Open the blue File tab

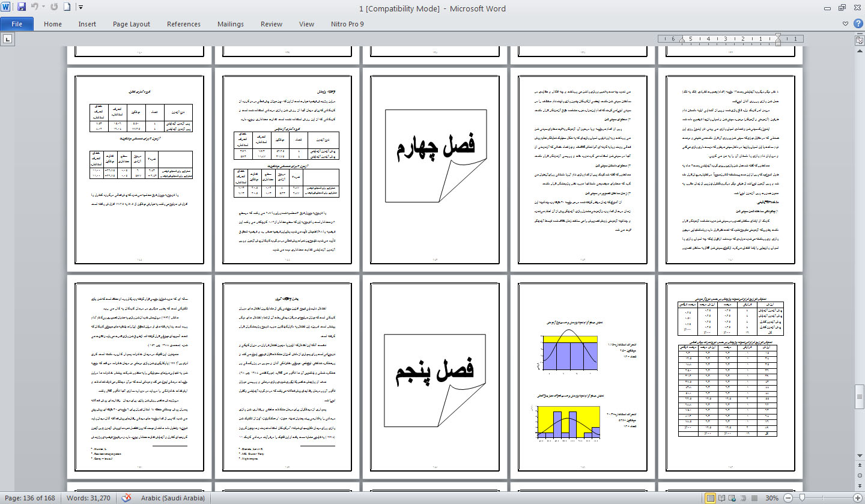pos(17,24)
